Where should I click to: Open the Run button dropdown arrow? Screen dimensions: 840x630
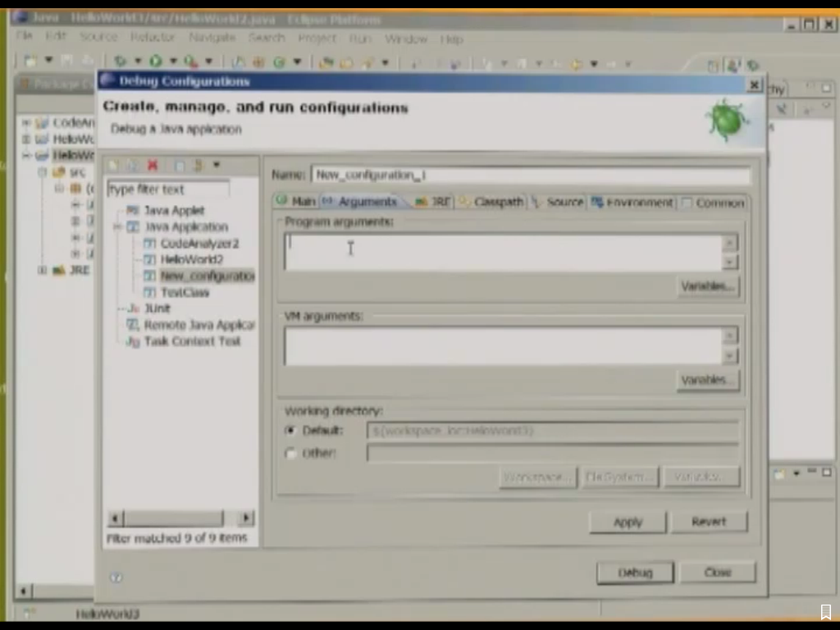coord(173,61)
